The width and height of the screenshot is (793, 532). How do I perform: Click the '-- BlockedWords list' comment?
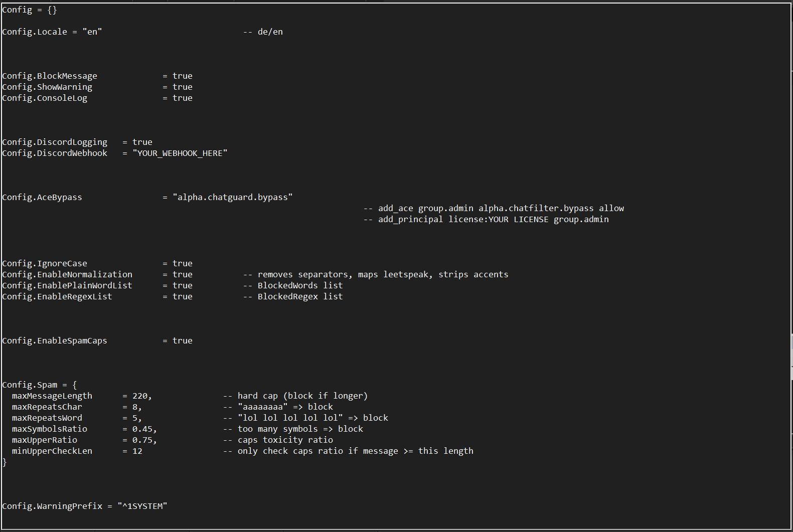(x=293, y=285)
